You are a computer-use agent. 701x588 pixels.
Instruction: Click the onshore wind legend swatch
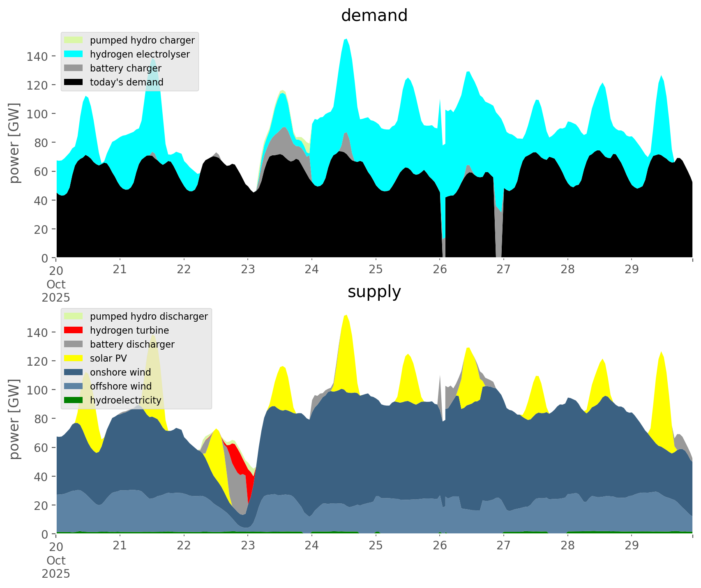point(74,372)
